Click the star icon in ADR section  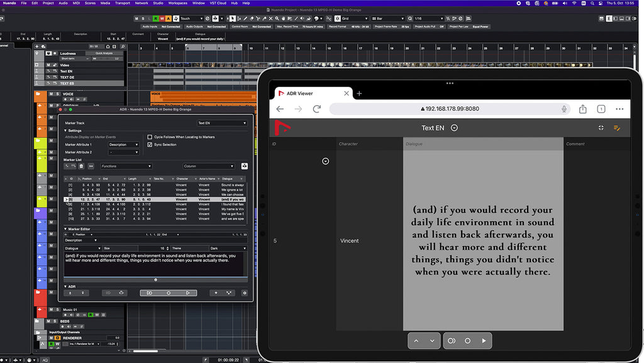pyautogui.click(x=216, y=293)
